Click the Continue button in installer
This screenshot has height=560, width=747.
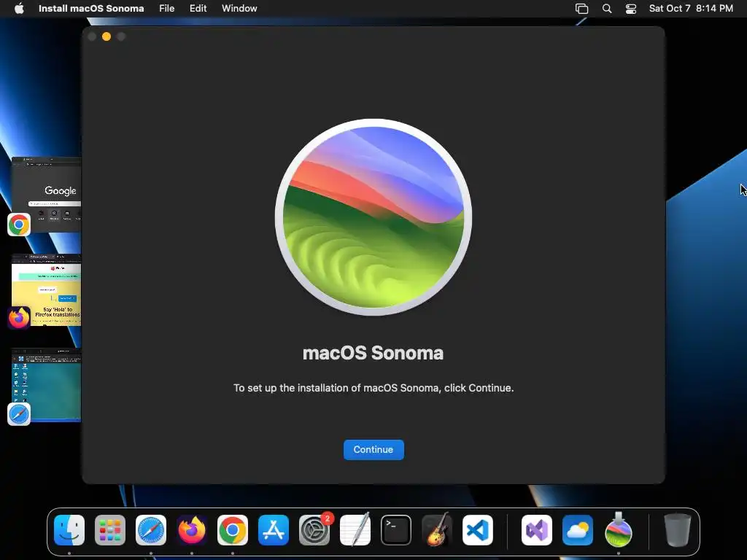[x=373, y=449]
